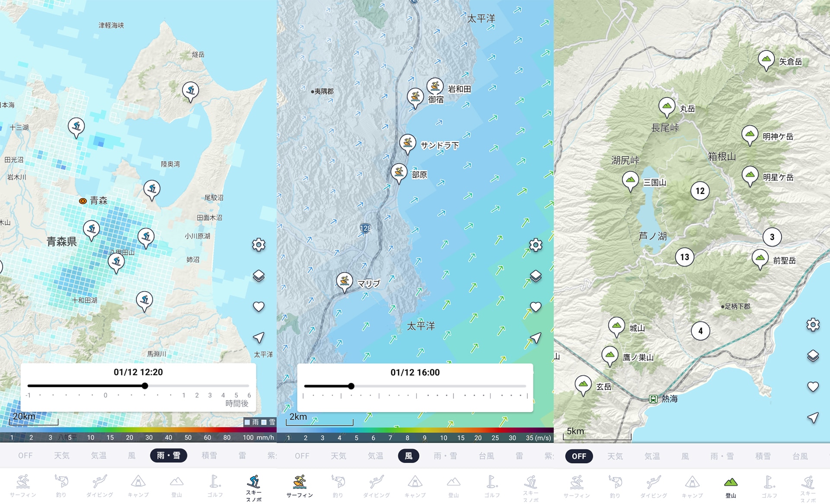Tap location arrow on the rain map
Screen dimensions: 830x504
click(x=259, y=337)
